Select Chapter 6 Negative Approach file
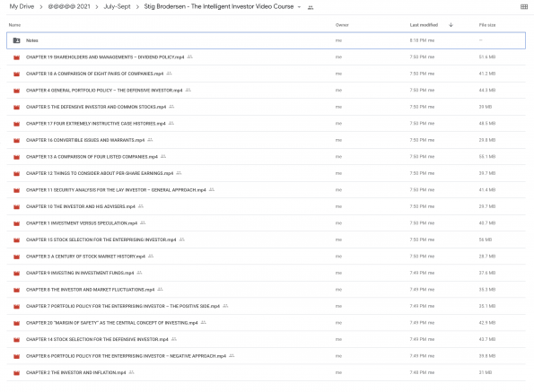Image resolution: width=534 pixels, height=392 pixels. tap(126, 356)
